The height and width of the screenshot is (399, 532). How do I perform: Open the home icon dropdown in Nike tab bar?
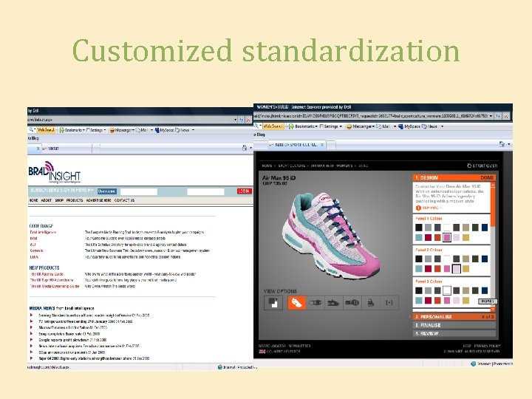click(508, 145)
